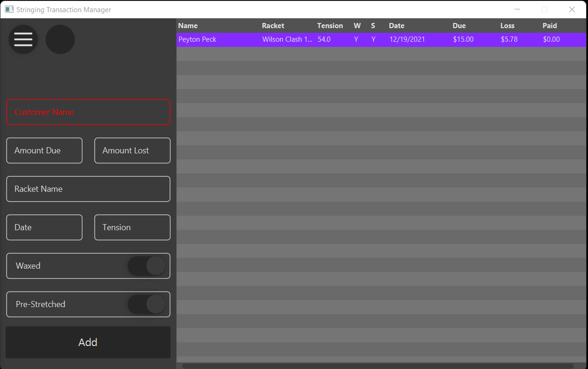Select the Racket Name field

[88, 189]
